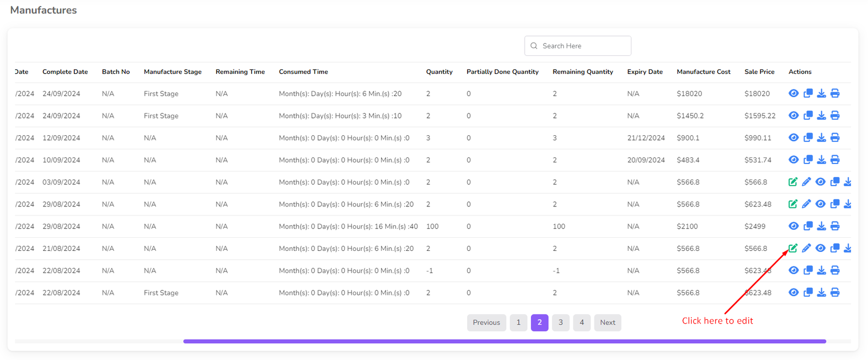Click green edit icon in 03/09/2024 row
This screenshot has height=360, width=868.
[x=793, y=182]
